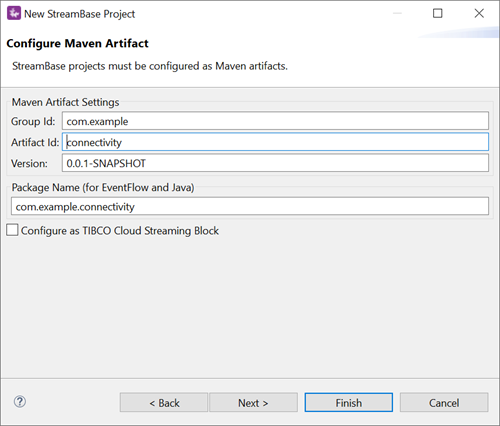Click the Maven Artifact Settings group label

click(65, 102)
